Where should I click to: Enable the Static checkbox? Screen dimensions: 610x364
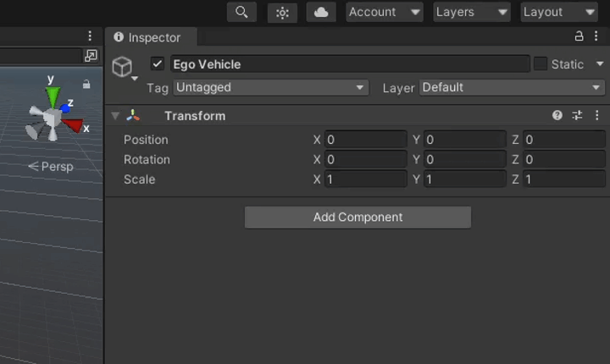(x=541, y=63)
